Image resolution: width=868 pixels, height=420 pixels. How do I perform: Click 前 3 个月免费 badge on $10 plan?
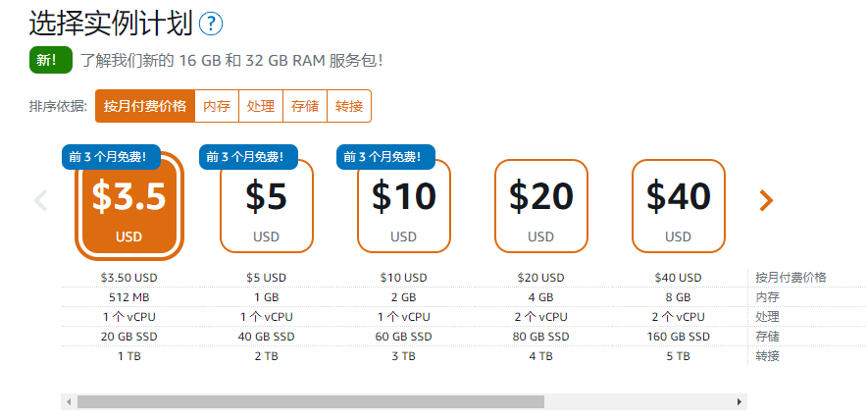[385, 156]
